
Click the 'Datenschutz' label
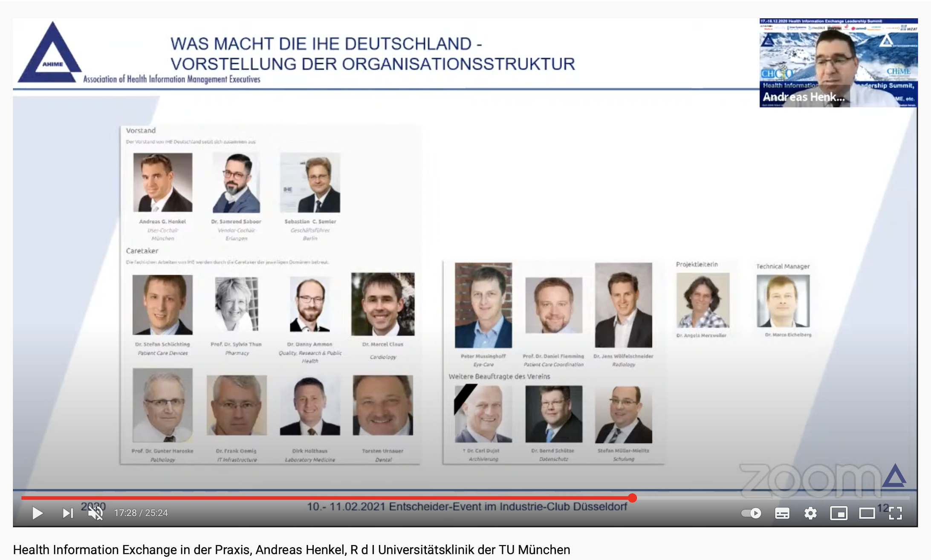(x=554, y=459)
